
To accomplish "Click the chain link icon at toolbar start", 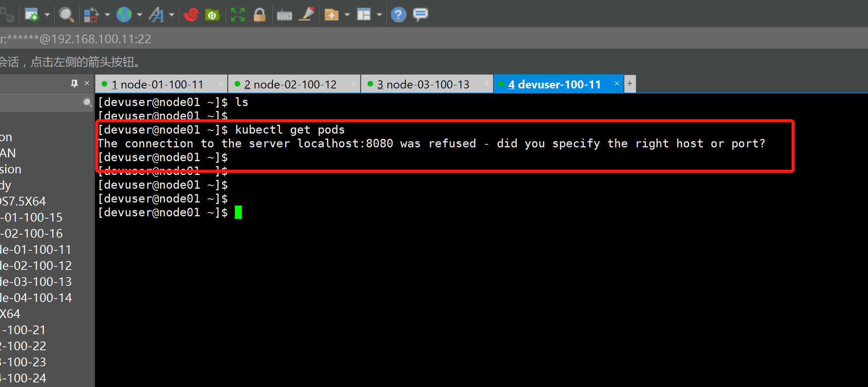I will tap(7, 15).
